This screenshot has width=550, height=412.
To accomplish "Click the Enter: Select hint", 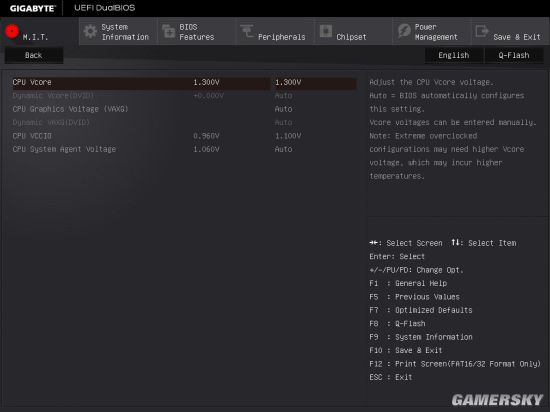I will (x=397, y=257).
